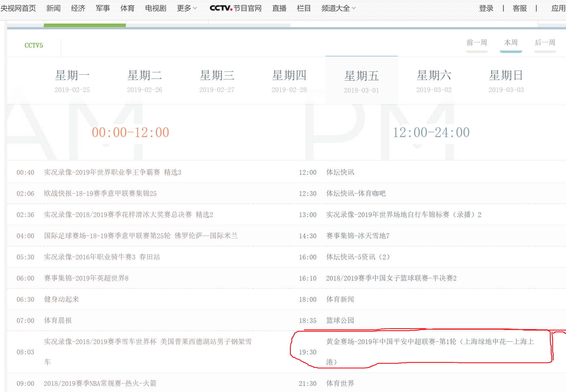The height and width of the screenshot is (392, 566).
Task: Click 中国女子篮球联赛-半决赛2 program
Action: coord(391,278)
